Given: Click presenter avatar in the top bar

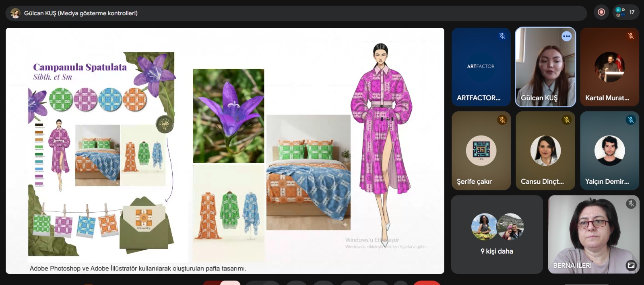Looking at the screenshot, I should pyautogui.click(x=15, y=13).
